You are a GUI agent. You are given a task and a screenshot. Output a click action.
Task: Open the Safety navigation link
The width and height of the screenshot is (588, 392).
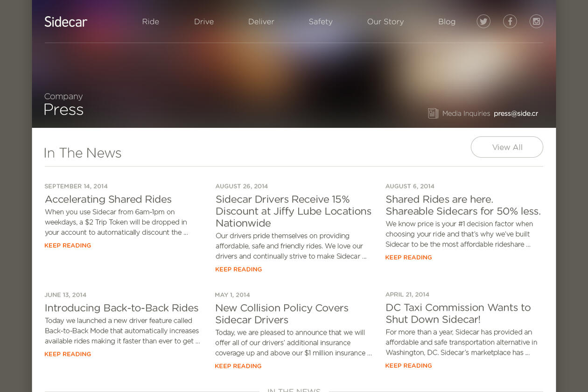[320, 21]
